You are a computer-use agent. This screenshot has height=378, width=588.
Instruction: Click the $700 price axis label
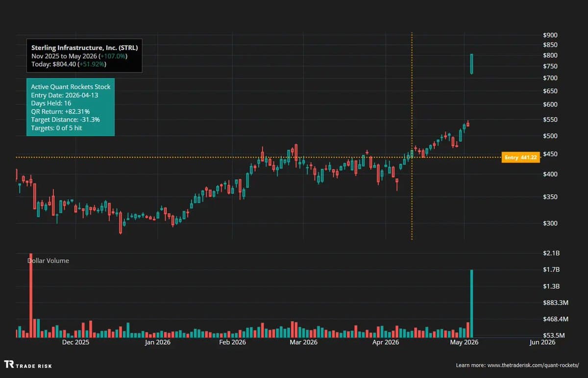[550, 78]
